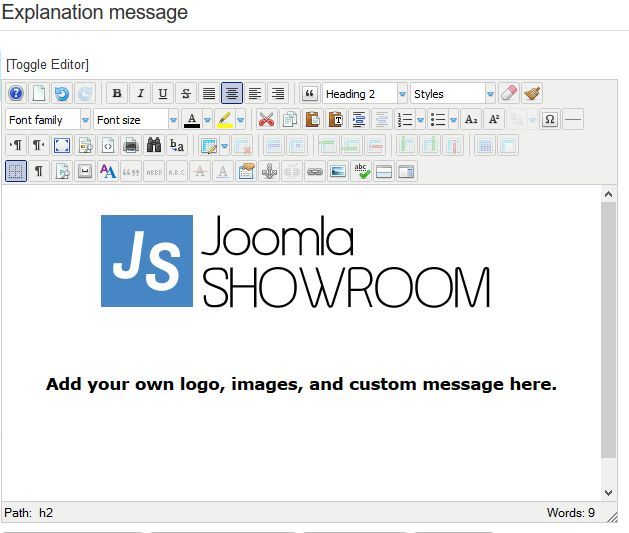Click the clipboard icon beside the anchor
This screenshot has width=629, height=533.
point(246,171)
